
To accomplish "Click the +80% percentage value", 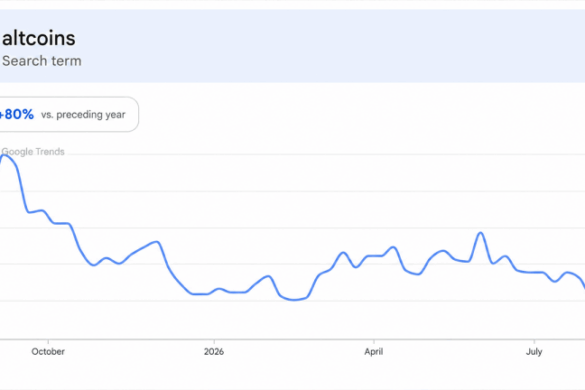I will pyautogui.click(x=16, y=114).
